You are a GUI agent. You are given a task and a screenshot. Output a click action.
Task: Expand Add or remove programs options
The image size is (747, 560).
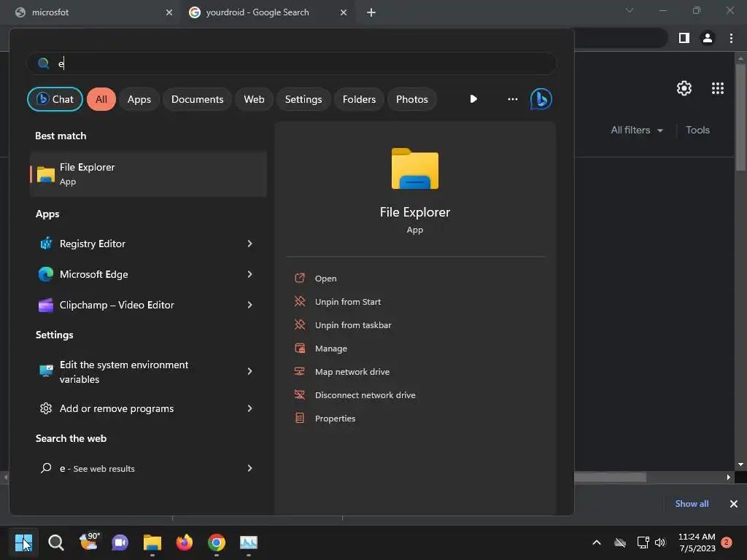[x=249, y=408]
